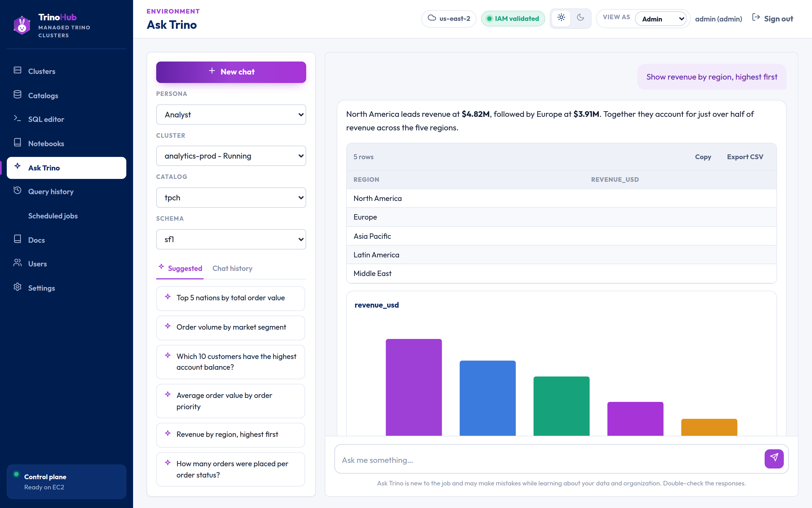Click the Control plane status card
Image resolution: width=812 pixels, height=508 pixels.
[67, 481]
